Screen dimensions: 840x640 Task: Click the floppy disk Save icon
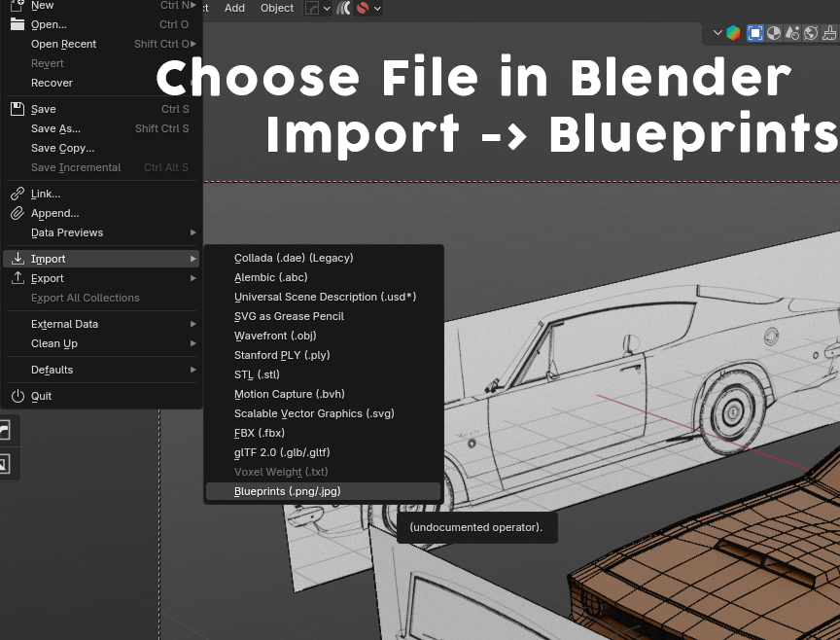pos(17,109)
